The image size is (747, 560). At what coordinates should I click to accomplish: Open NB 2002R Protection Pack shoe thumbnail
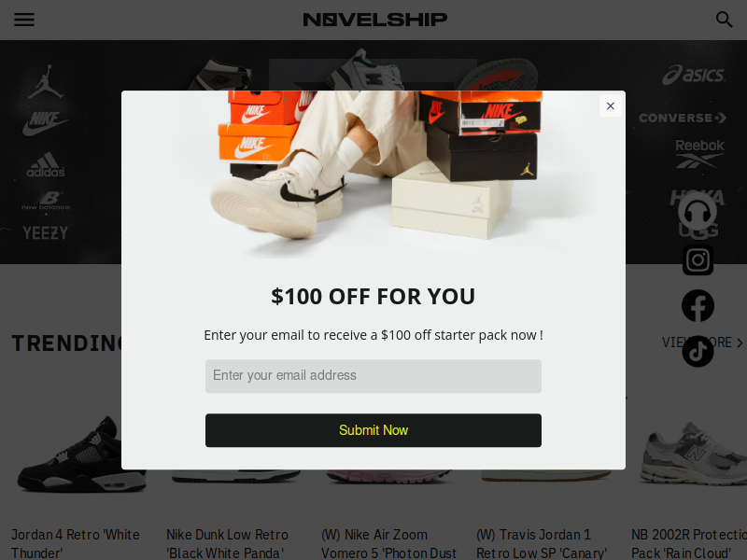point(694,453)
